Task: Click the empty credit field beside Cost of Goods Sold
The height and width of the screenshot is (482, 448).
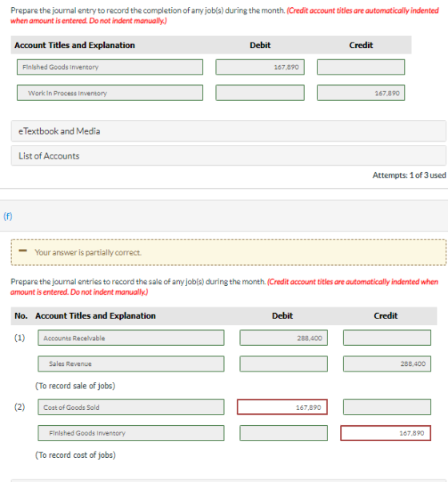Action: pyautogui.click(x=387, y=407)
